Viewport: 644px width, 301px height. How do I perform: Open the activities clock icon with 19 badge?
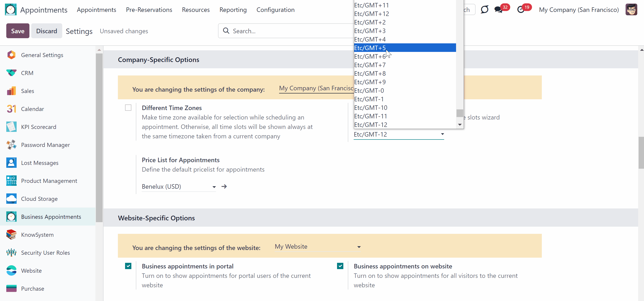coord(520,10)
